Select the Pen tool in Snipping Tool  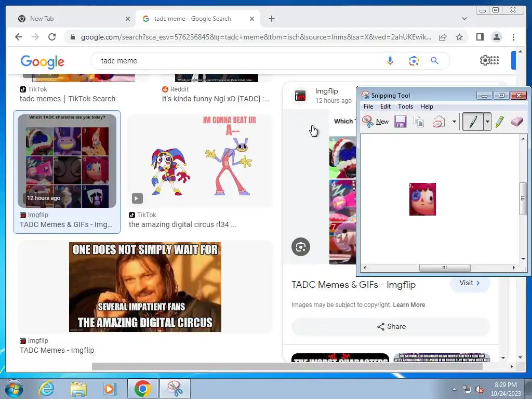473,122
